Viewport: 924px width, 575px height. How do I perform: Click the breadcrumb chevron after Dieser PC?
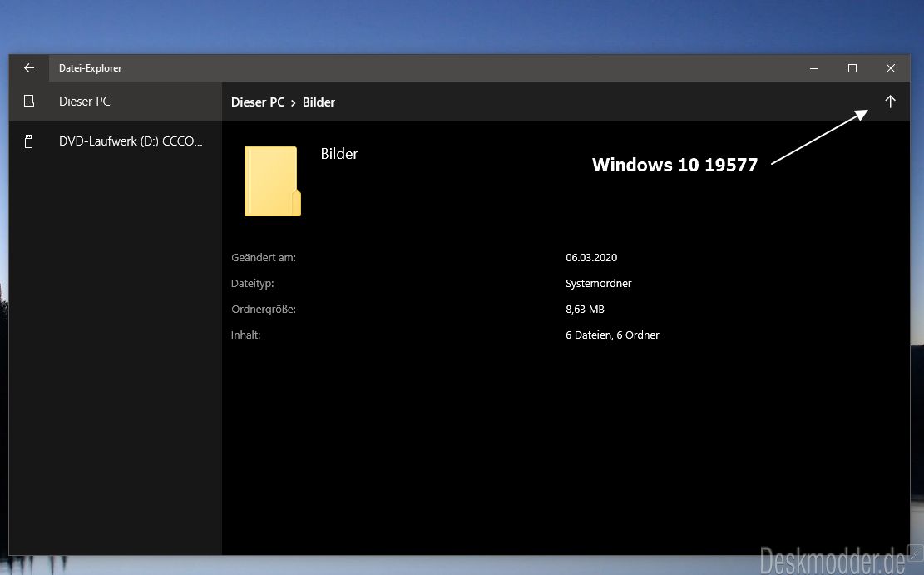293,103
